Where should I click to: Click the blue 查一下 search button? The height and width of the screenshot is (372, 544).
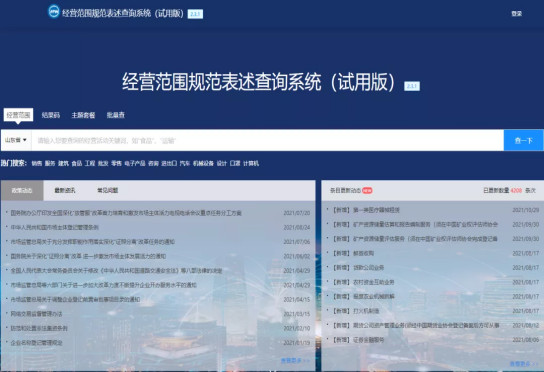523,140
